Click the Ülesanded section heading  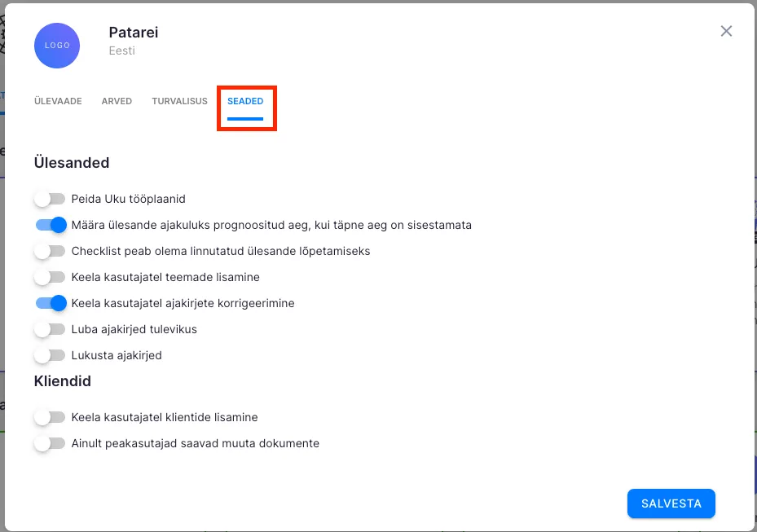click(x=72, y=163)
